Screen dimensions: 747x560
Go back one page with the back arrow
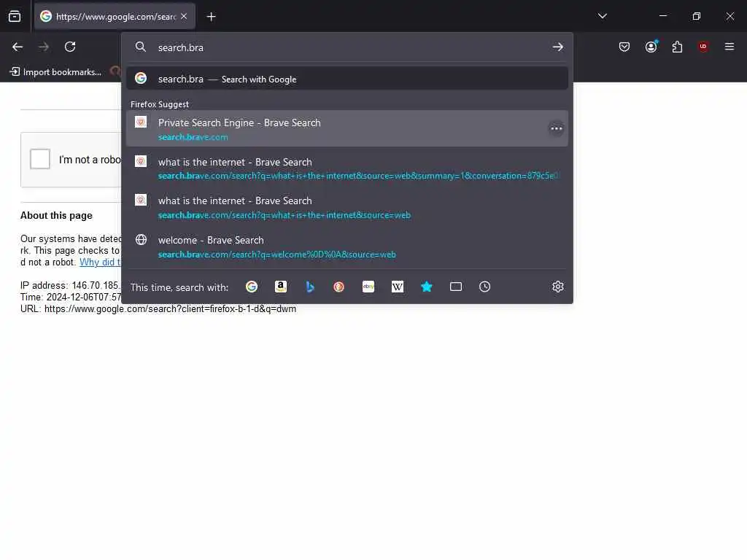coord(18,47)
